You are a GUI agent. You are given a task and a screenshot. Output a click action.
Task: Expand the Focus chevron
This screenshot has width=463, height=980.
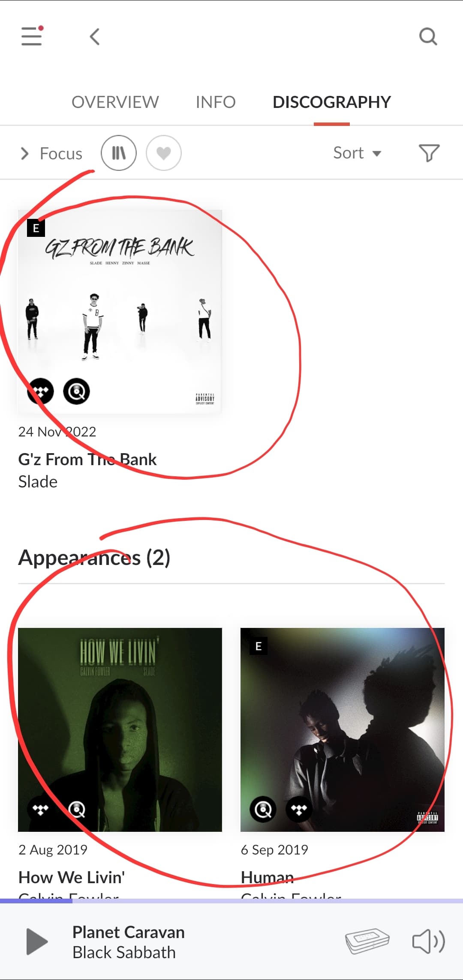click(x=25, y=153)
